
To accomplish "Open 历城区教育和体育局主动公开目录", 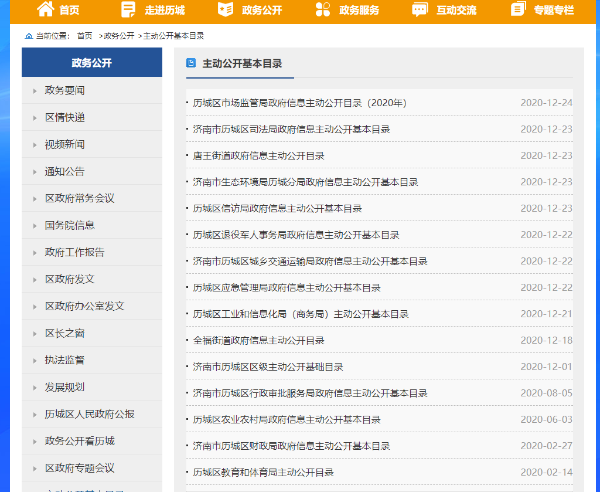I will pyautogui.click(x=263, y=472).
